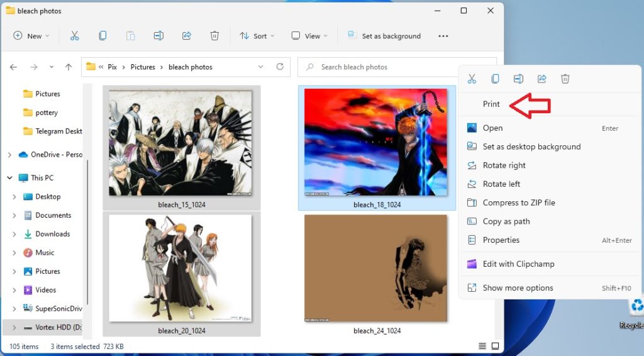Go forward with the Forward arrow

[x=34, y=67]
